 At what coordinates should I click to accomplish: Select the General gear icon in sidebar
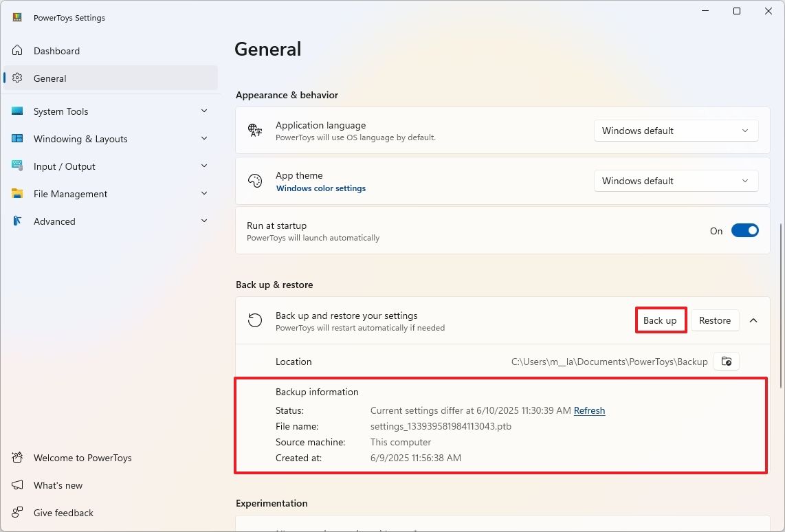16,78
